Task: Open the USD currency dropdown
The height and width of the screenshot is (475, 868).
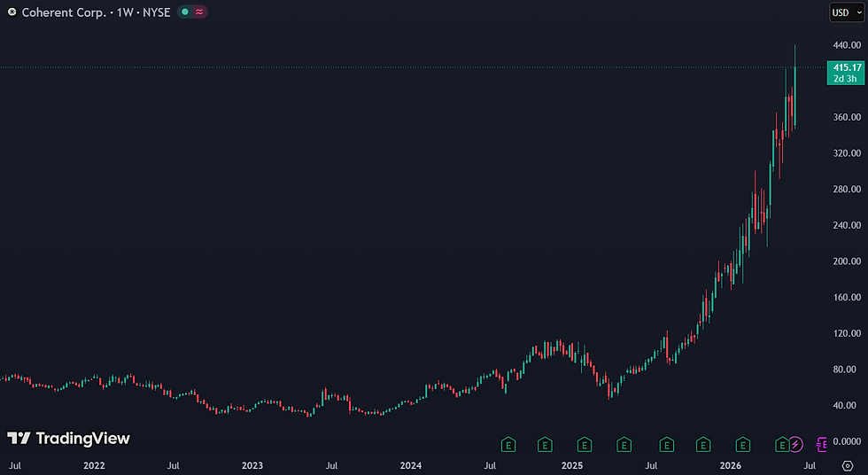Action: coord(847,12)
